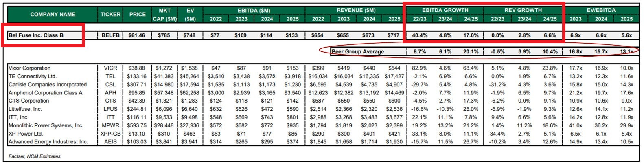Image resolution: width=644 pixels, height=167 pixels.
Task: Click the COMPANY NAME column header
Action: click(53, 14)
